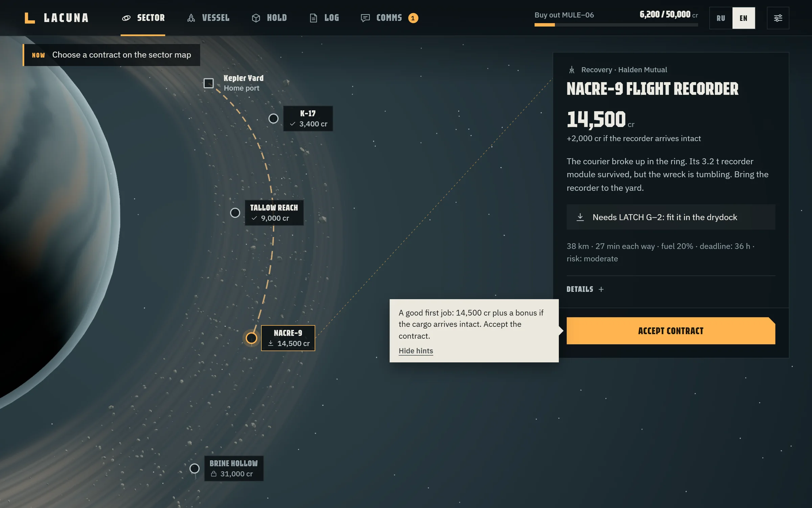Click the Comms notification badge showing 1
This screenshot has height=508, width=812.
click(x=413, y=18)
